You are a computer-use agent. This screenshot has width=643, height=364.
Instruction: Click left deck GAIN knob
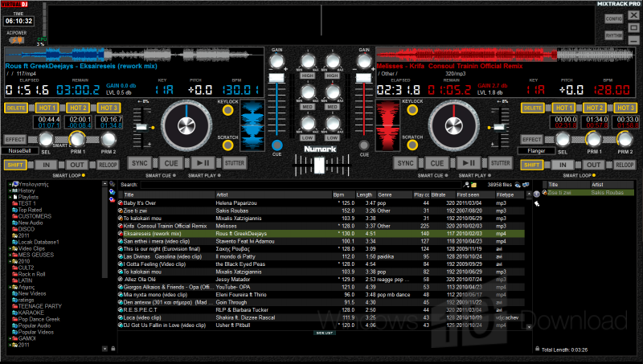coord(276,62)
